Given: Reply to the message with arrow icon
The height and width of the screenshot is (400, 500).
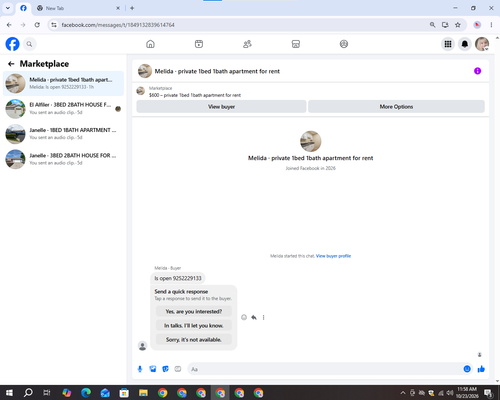Looking at the screenshot, I should [254, 317].
